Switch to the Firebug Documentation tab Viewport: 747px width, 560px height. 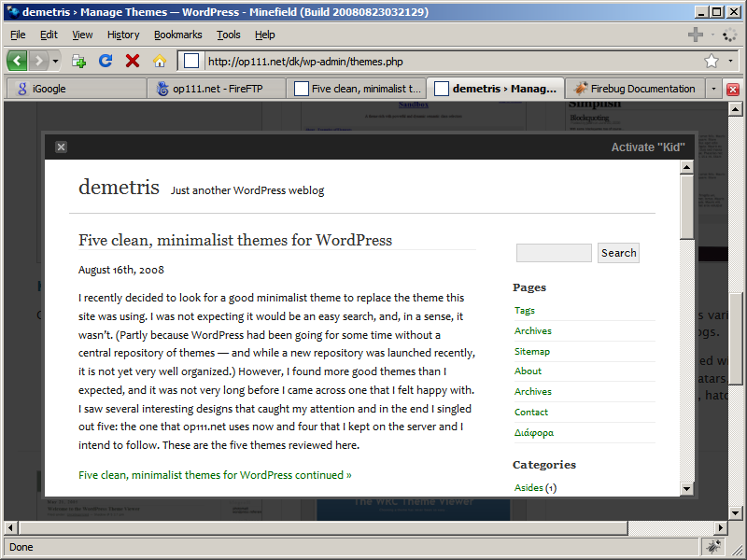point(635,89)
